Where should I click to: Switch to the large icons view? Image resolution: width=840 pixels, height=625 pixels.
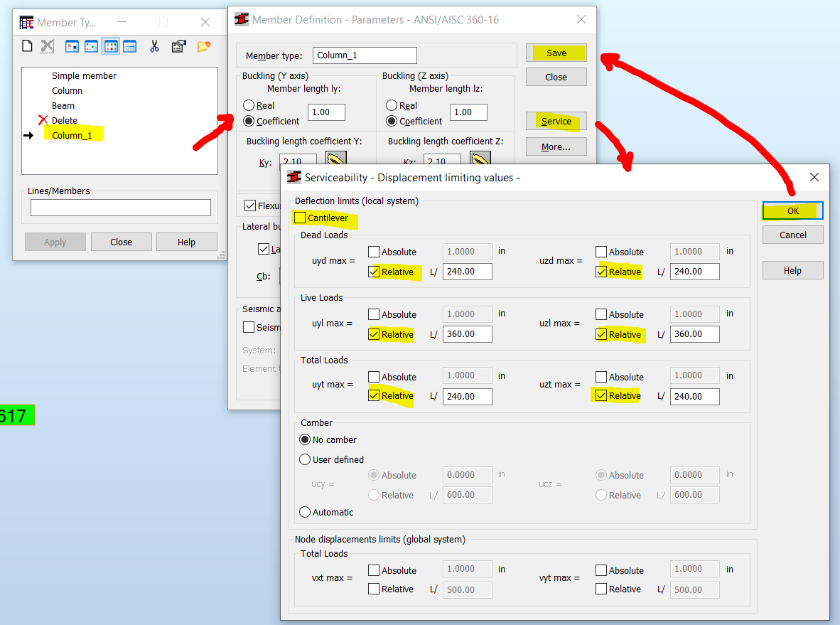tap(72, 46)
